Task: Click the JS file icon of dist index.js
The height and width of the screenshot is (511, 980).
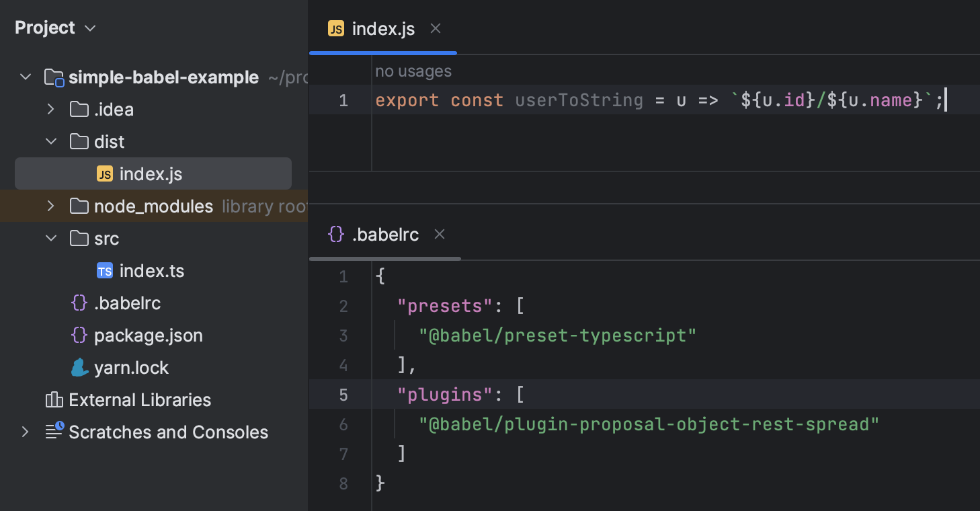Action: [x=105, y=174]
